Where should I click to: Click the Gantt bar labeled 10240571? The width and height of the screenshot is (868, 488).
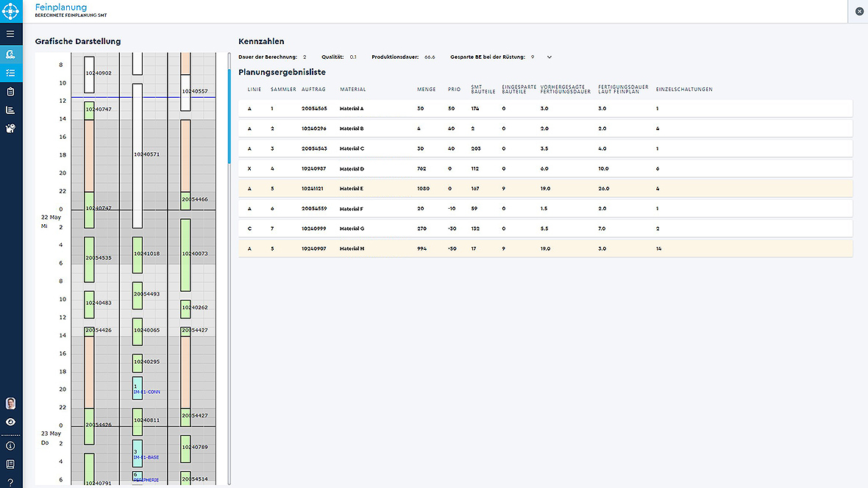(138, 156)
